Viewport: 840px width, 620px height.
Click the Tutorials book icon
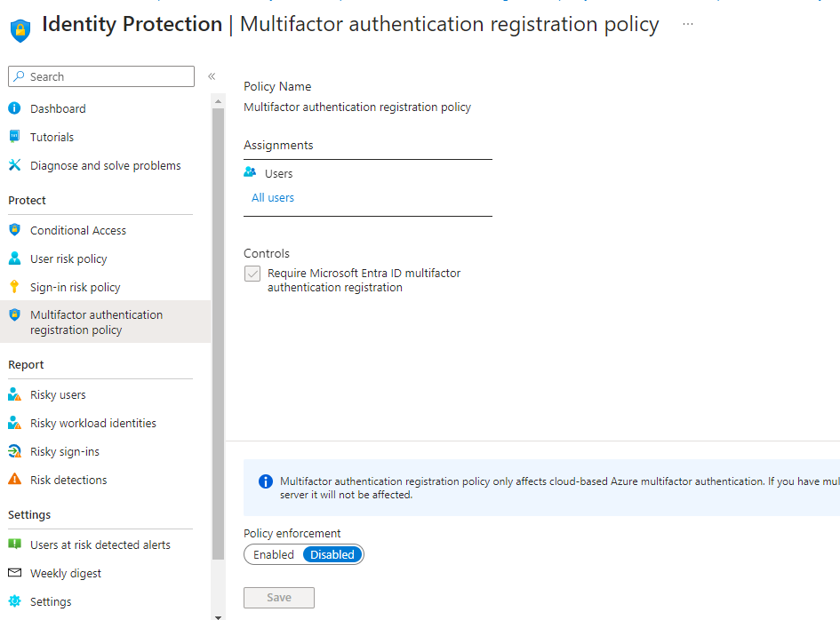coord(14,137)
